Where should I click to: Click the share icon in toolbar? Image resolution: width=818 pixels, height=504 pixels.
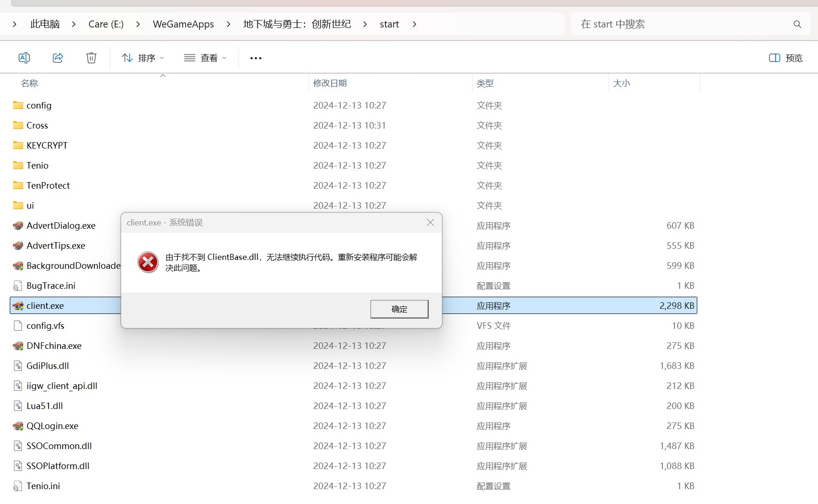pyautogui.click(x=58, y=58)
